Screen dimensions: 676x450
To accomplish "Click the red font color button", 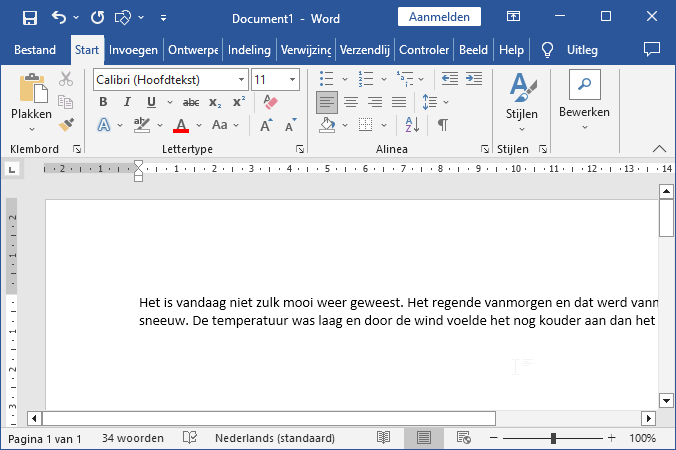I will [181, 125].
